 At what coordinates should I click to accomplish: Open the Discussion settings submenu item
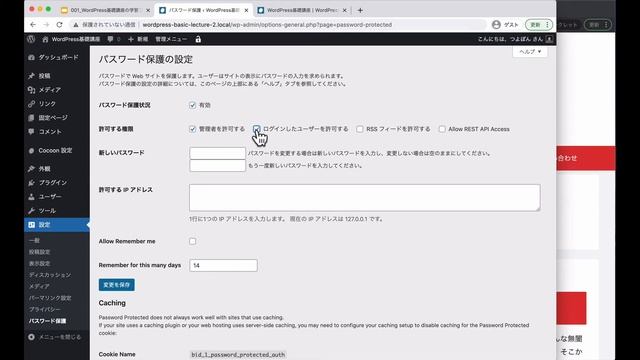coord(50,275)
